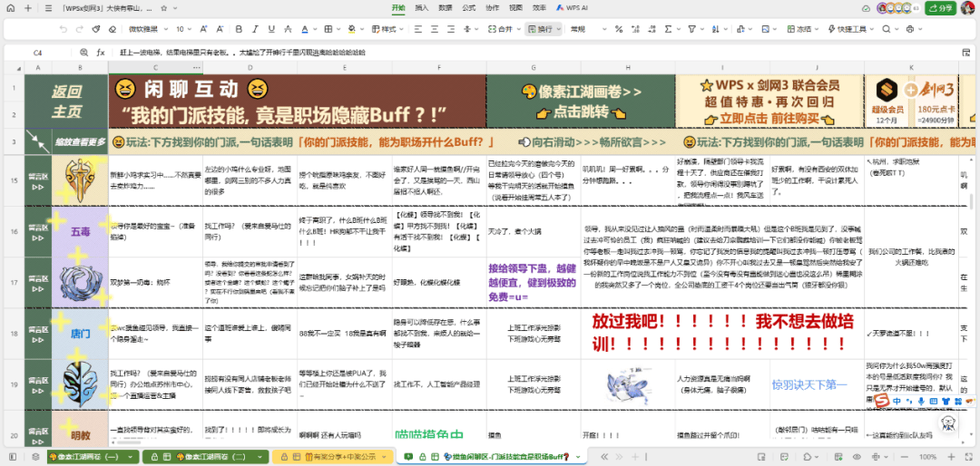Apply percent number format
This screenshot has width=980, height=466.
coord(619,29)
